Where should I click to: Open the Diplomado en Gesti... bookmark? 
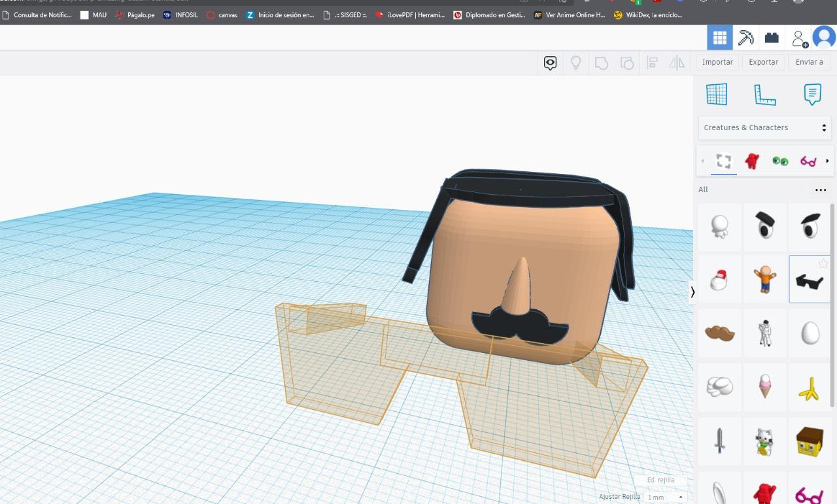(x=490, y=14)
